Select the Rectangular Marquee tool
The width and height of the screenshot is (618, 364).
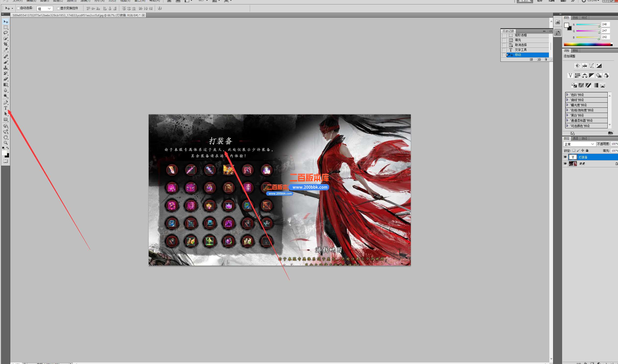click(6, 27)
